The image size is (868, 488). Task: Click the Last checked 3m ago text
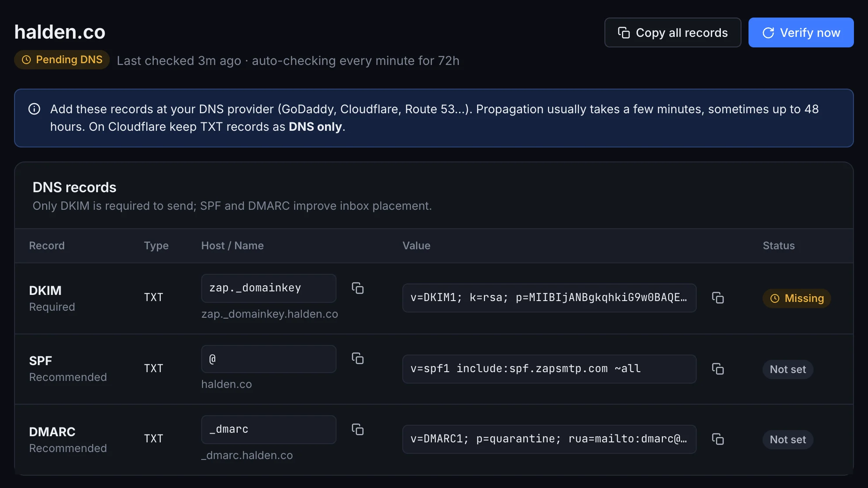179,61
